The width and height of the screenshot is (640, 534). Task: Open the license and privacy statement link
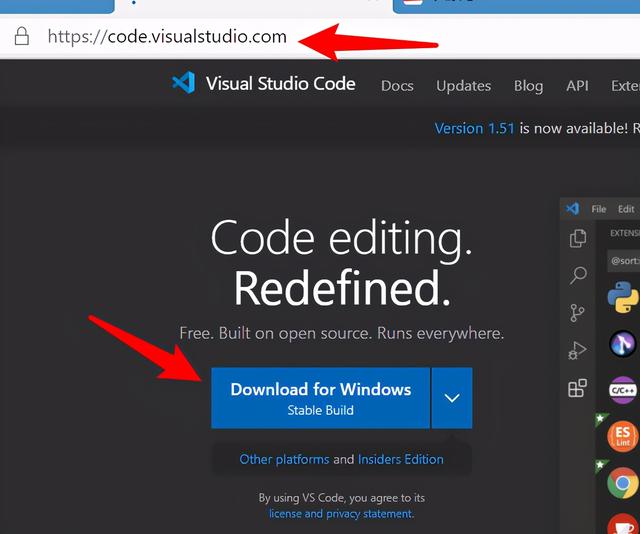(x=341, y=514)
